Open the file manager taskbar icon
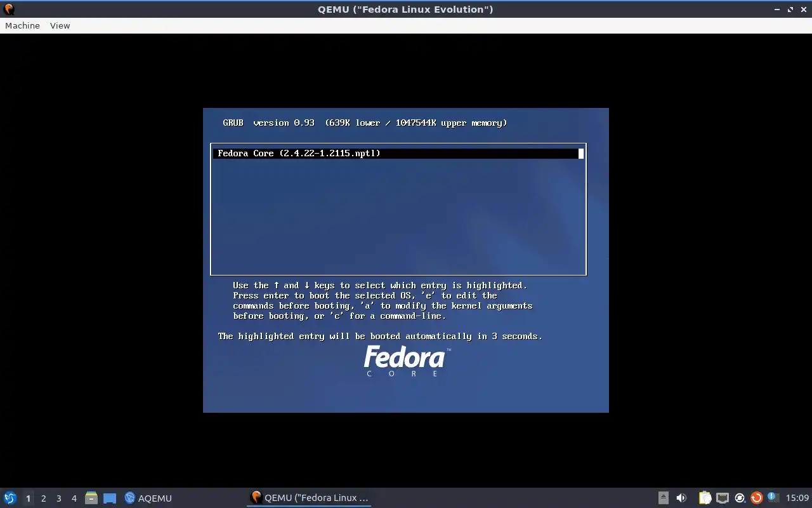 point(91,498)
